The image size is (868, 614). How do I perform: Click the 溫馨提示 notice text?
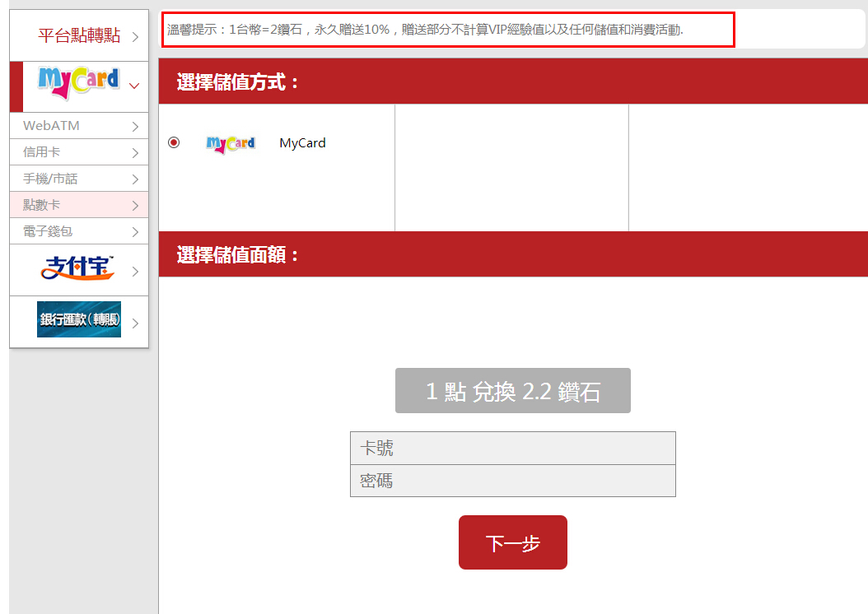tap(425, 30)
